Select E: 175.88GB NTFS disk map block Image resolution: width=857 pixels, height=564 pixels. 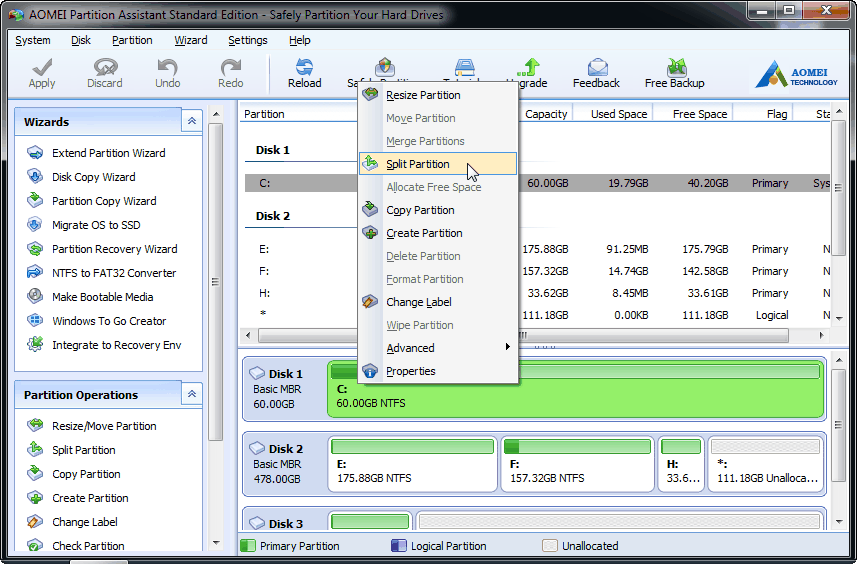click(x=413, y=463)
